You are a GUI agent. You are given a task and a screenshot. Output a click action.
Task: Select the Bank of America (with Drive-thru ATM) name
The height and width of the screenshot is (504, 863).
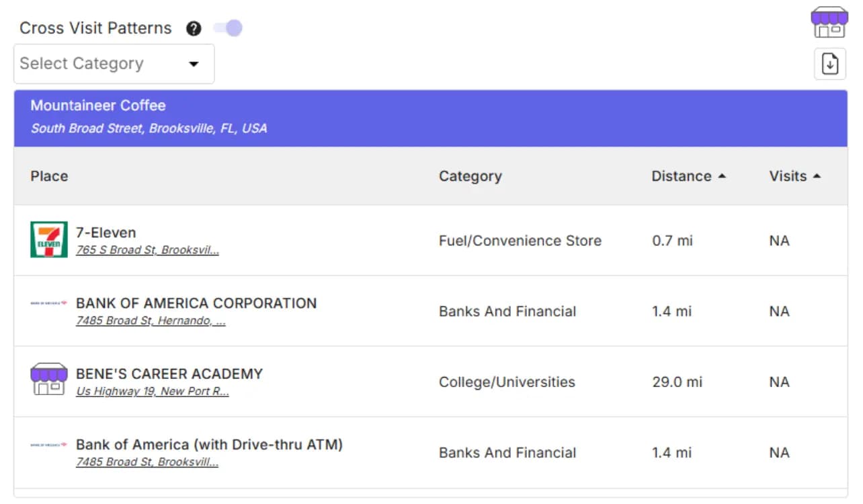[210, 444]
